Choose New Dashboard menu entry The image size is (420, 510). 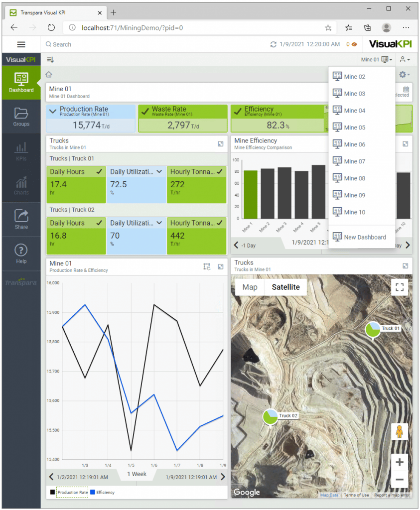click(365, 237)
